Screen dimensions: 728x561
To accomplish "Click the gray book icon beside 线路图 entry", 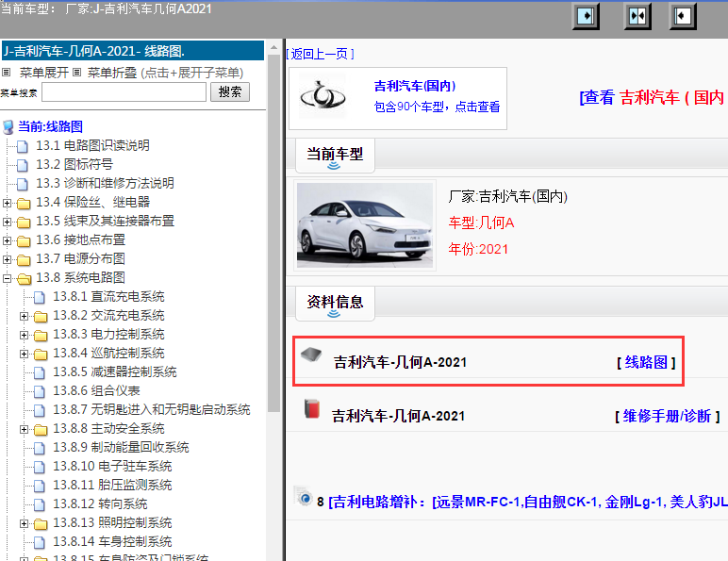I will click(311, 355).
